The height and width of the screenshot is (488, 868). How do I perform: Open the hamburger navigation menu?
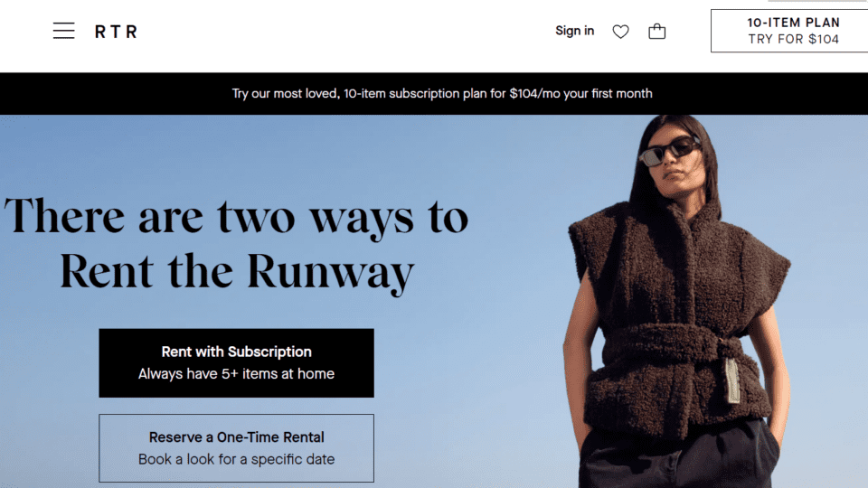(63, 31)
